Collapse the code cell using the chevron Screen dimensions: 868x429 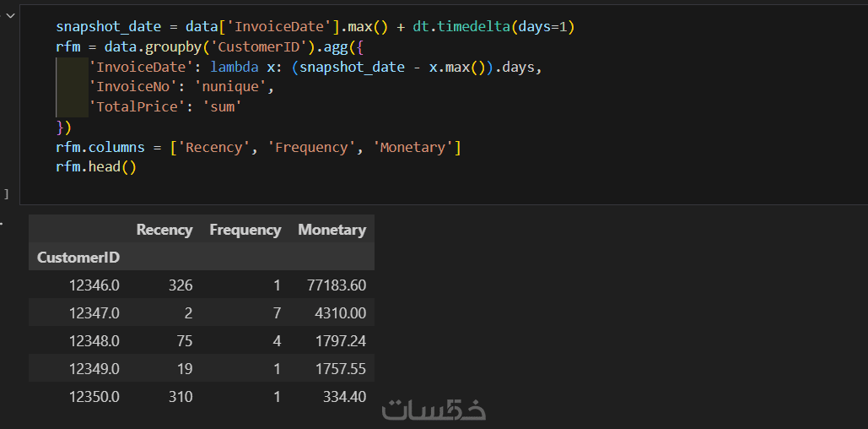9,14
